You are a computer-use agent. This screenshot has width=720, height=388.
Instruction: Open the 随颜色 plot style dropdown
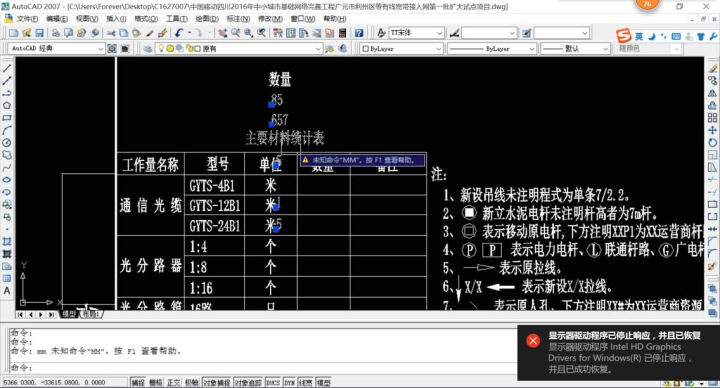(647, 48)
